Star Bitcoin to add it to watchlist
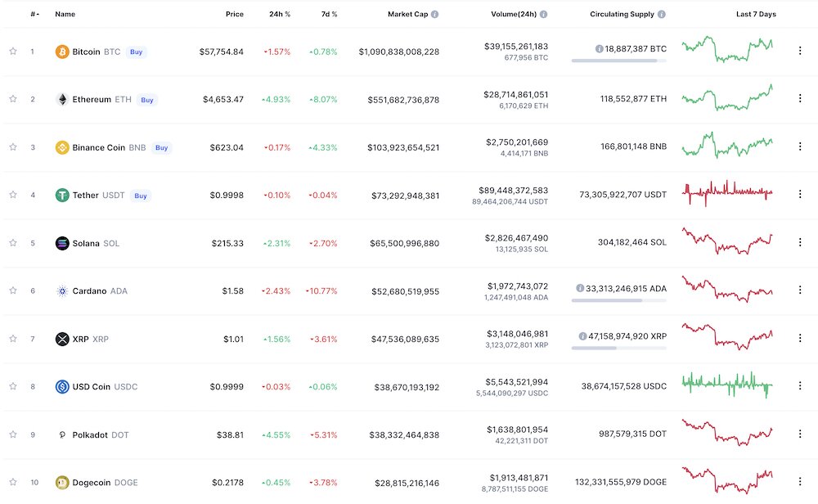The width and height of the screenshot is (818, 504). click(x=12, y=50)
